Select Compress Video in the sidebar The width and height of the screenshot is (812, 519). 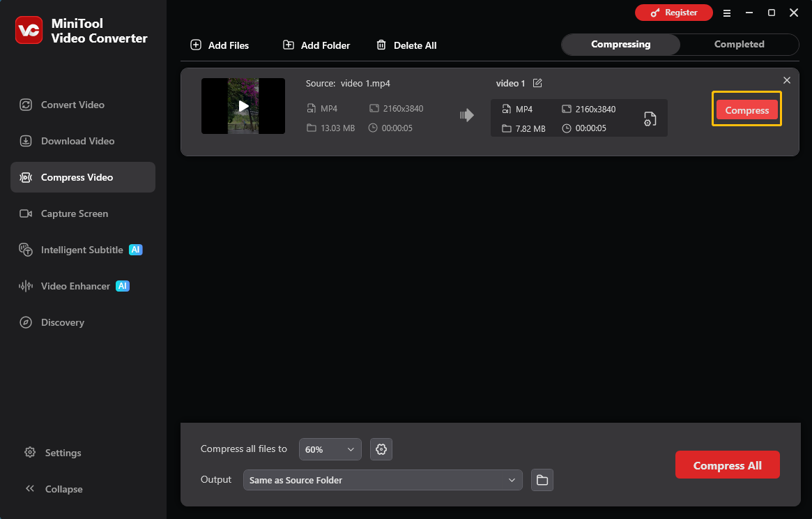pyautogui.click(x=83, y=177)
